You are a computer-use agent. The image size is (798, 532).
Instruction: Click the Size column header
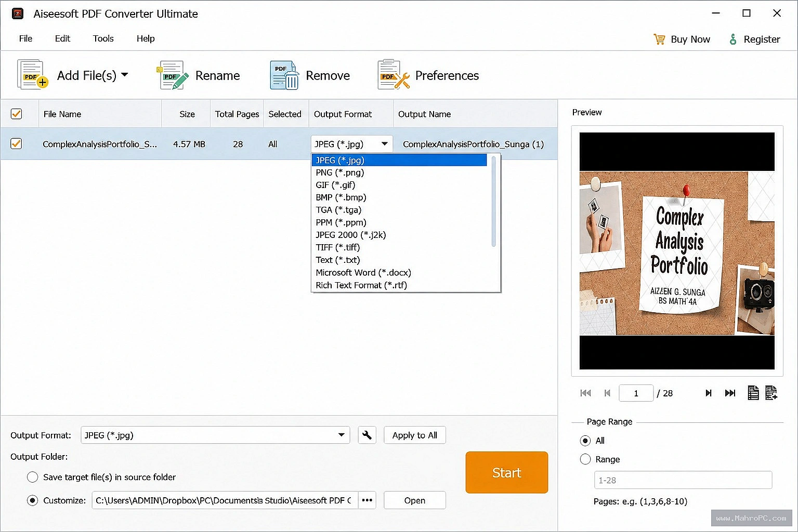pyautogui.click(x=187, y=114)
